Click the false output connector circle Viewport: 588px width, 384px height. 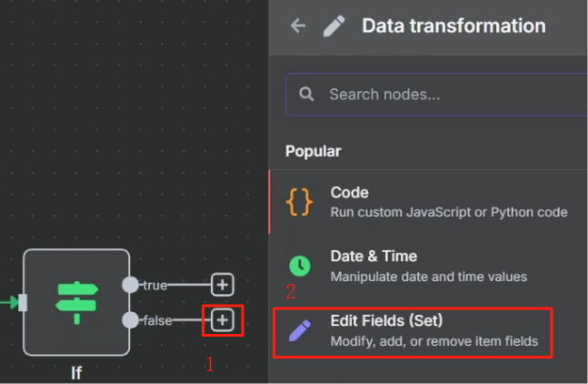(130, 320)
